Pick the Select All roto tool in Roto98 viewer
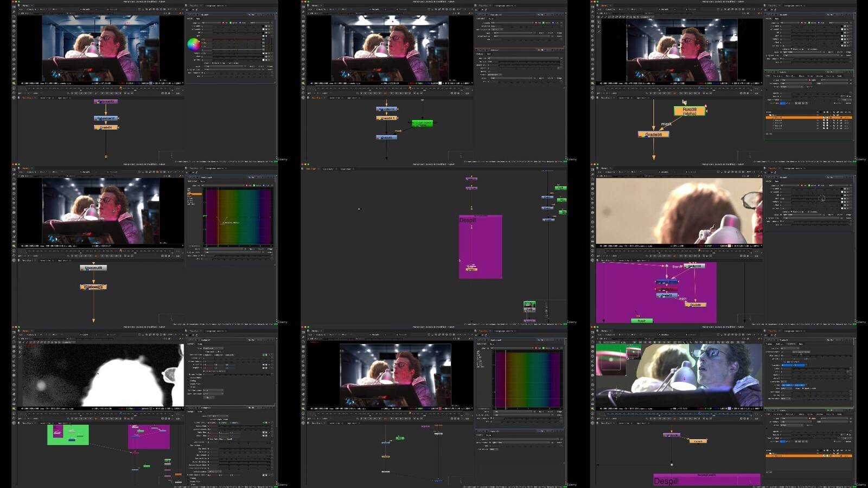868x488 pixels. 599,22
